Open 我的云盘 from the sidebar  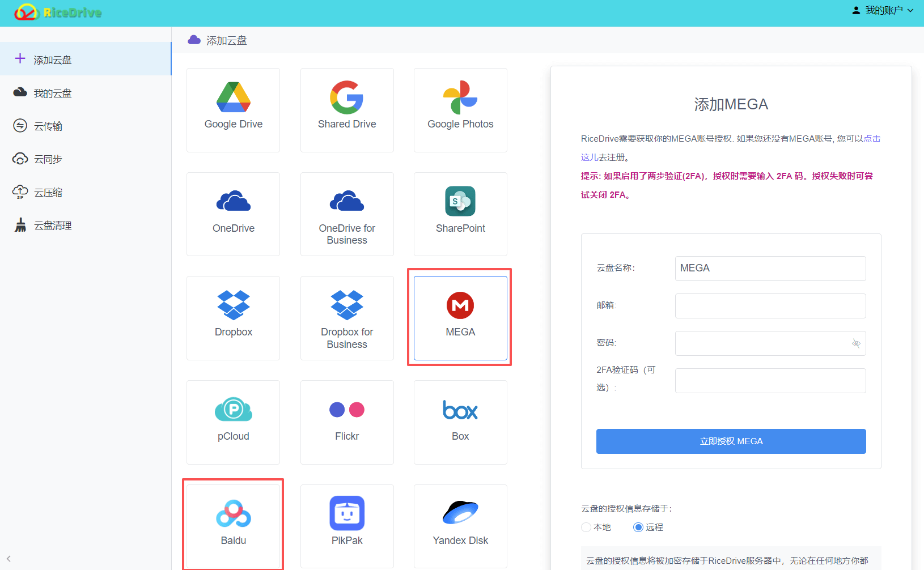(51, 93)
